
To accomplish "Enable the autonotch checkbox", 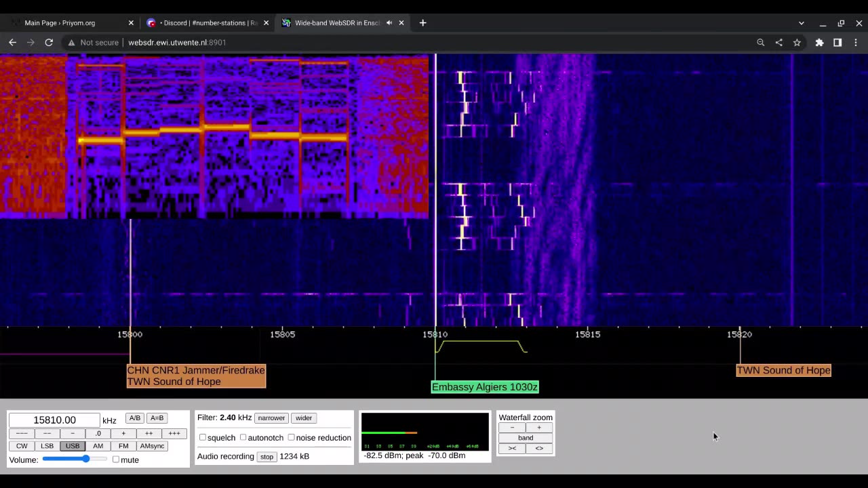I will coord(243,437).
